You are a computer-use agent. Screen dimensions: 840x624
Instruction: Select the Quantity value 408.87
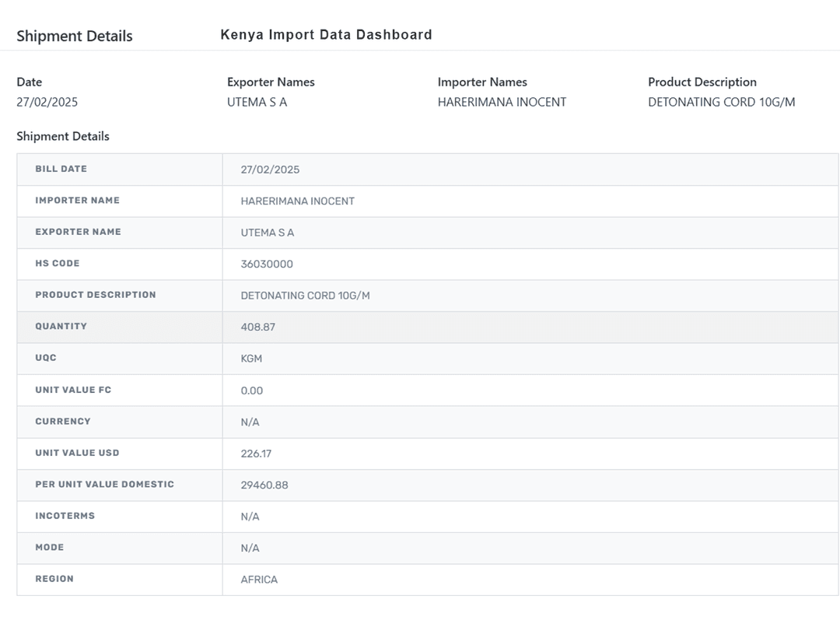pyautogui.click(x=257, y=328)
